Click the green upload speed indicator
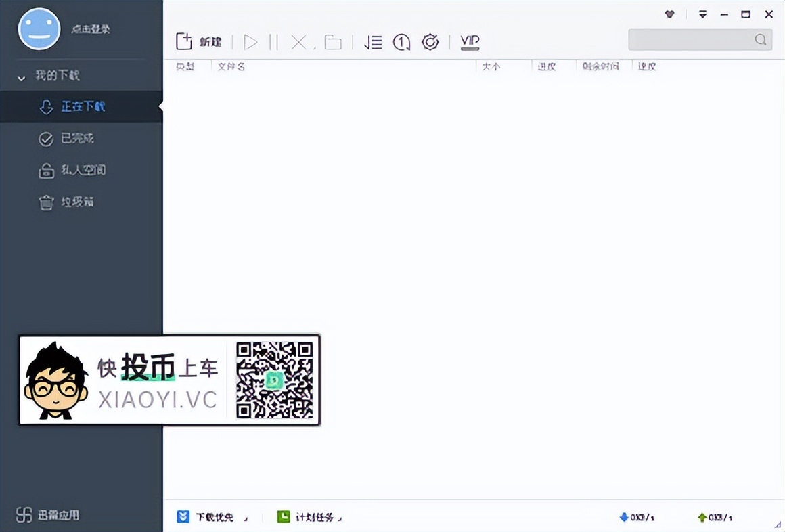Image resolution: width=785 pixels, height=532 pixels. [x=715, y=518]
